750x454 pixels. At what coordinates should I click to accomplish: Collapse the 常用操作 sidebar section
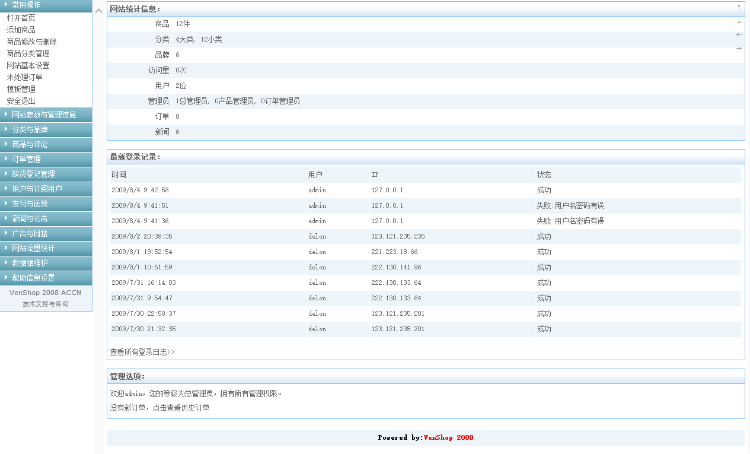click(x=46, y=5)
